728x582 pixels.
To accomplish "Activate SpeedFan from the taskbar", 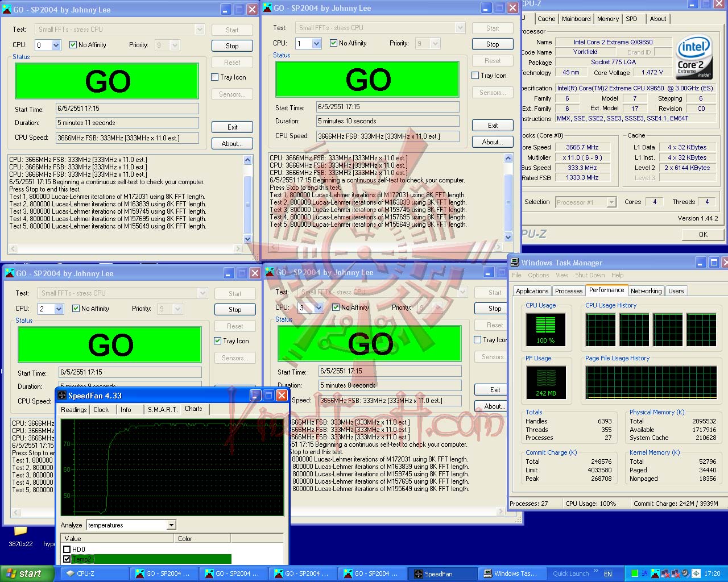I will pyautogui.click(x=442, y=573).
